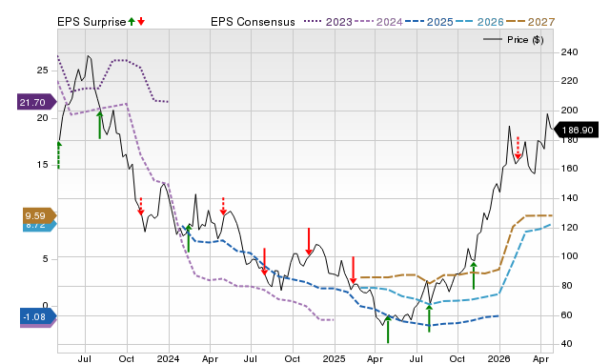610x364 pixels.
Task: Click the EPS Surprise legend title
Action: (x=91, y=22)
